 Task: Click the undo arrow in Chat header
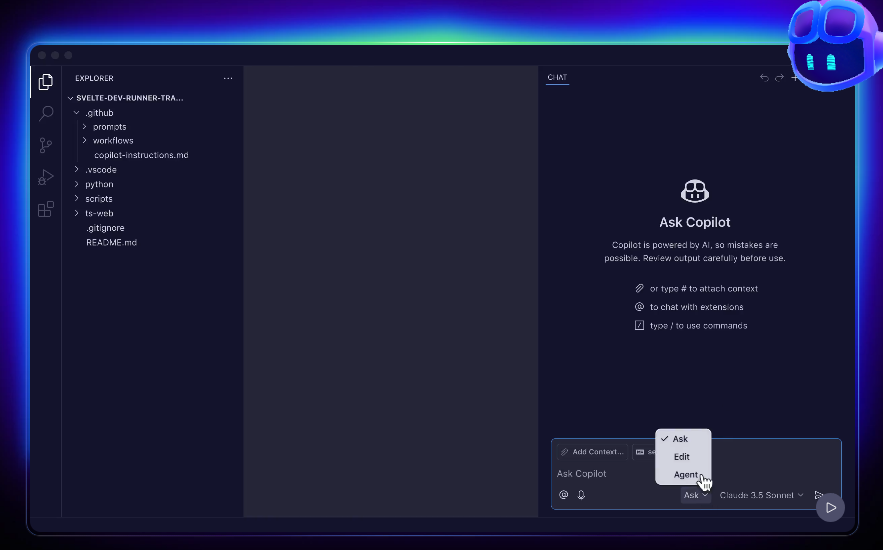(x=764, y=78)
